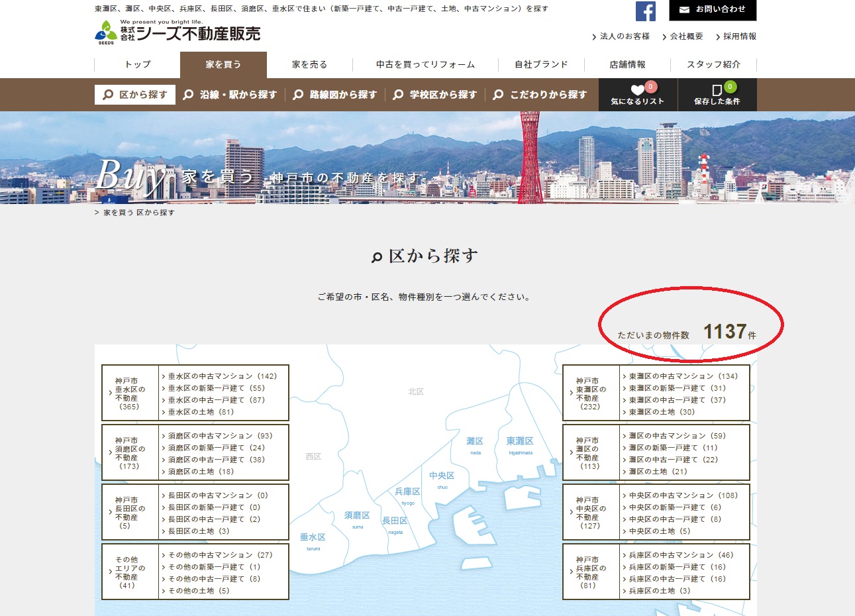Screen dimensions: 855x616
Task: Open the スタッフ紹介 menu item
Action: tap(713, 65)
